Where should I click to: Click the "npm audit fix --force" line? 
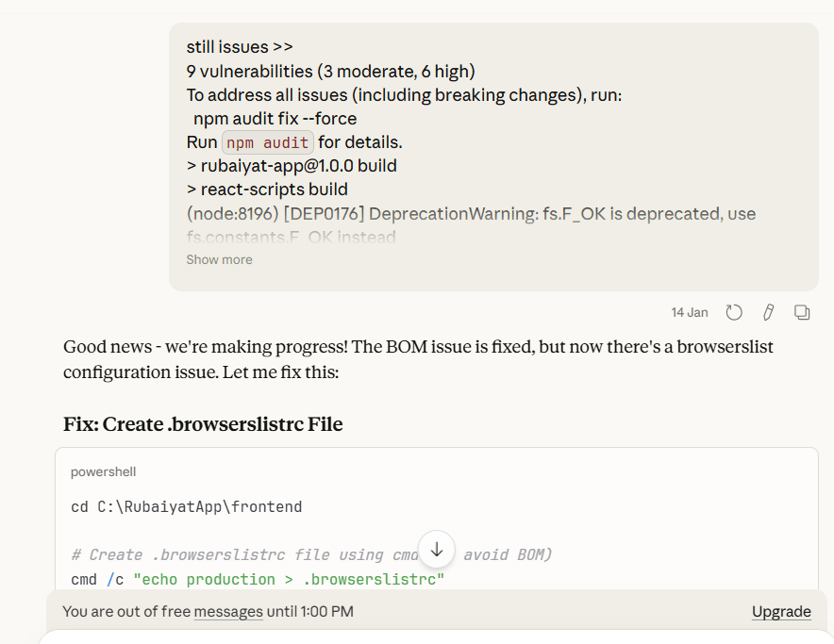275,119
